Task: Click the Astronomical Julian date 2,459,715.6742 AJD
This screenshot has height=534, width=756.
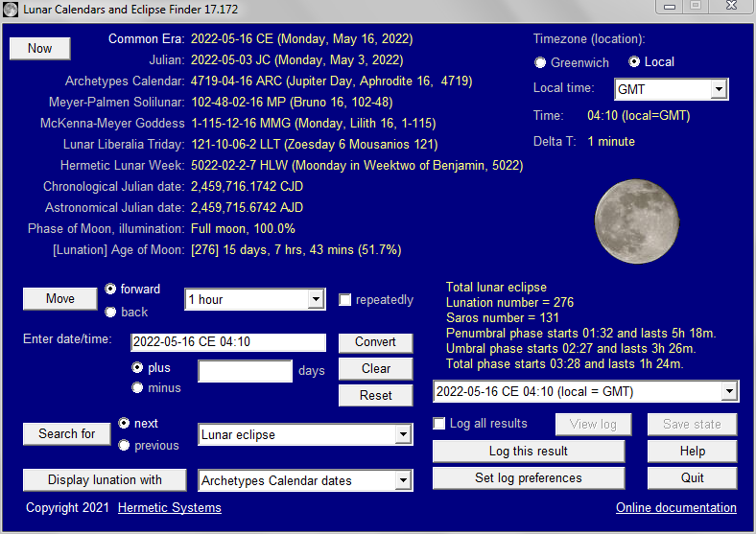Action: 247,208
